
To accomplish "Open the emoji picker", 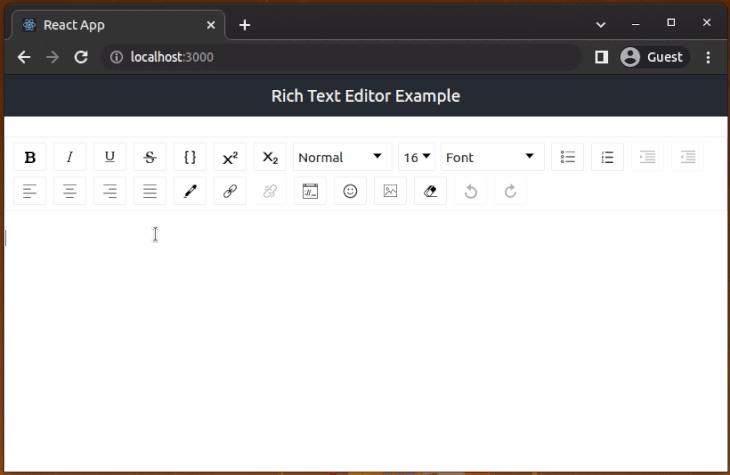I will pos(350,191).
